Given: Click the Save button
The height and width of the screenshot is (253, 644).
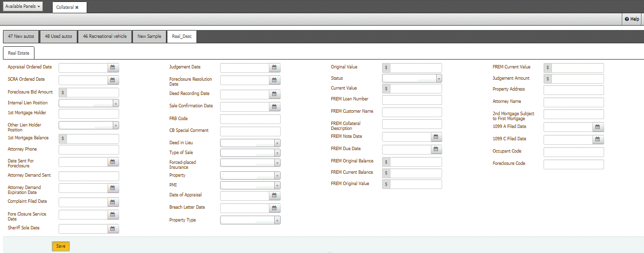Looking at the screenshot, I should coord(61,246).
